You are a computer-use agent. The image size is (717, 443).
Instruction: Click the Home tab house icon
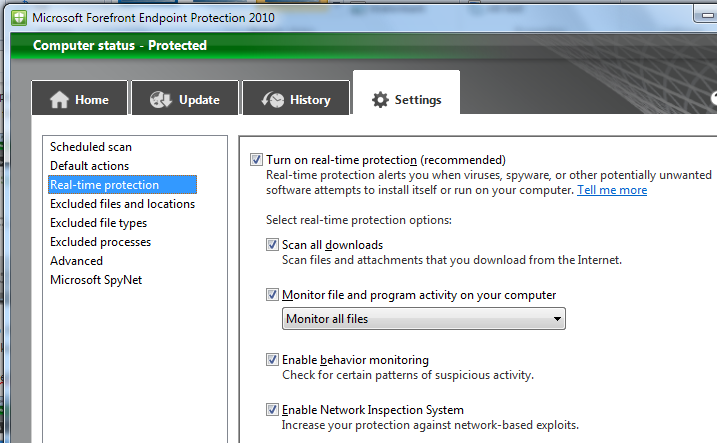(60, 100)
